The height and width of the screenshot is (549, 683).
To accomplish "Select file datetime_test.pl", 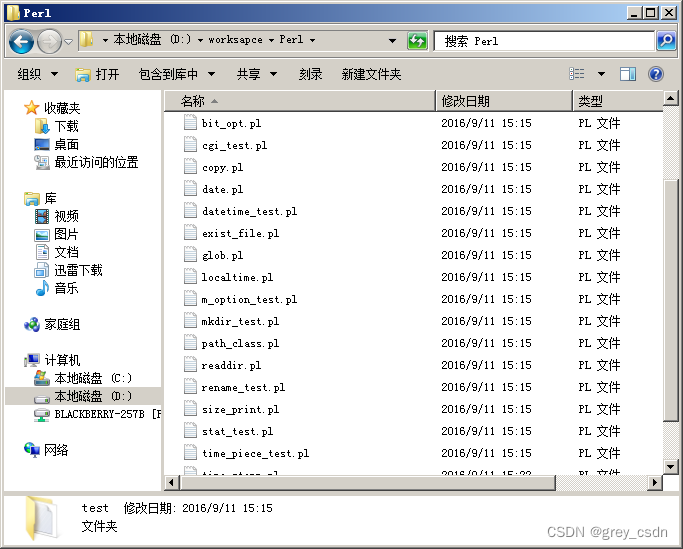I will [249, 211].
